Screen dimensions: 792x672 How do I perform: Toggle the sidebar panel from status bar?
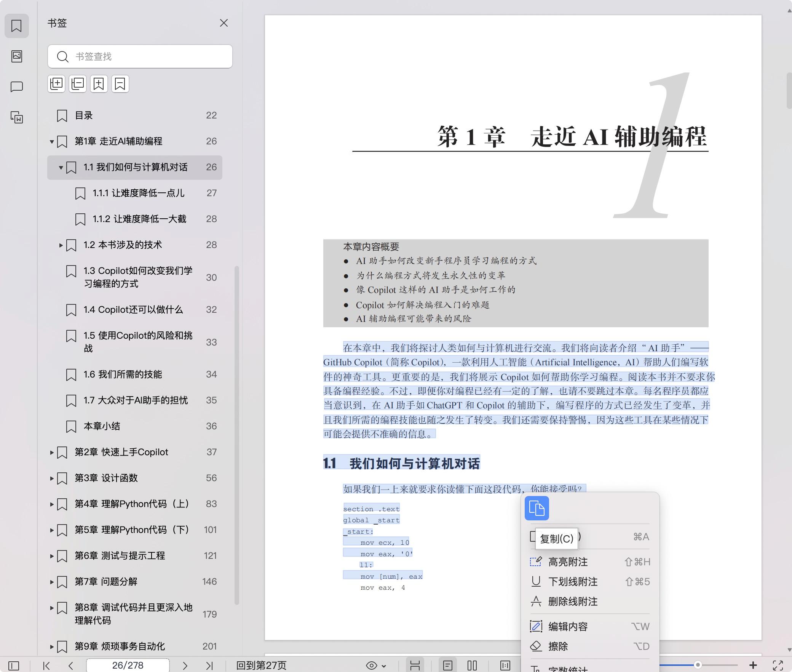(14, 666)
